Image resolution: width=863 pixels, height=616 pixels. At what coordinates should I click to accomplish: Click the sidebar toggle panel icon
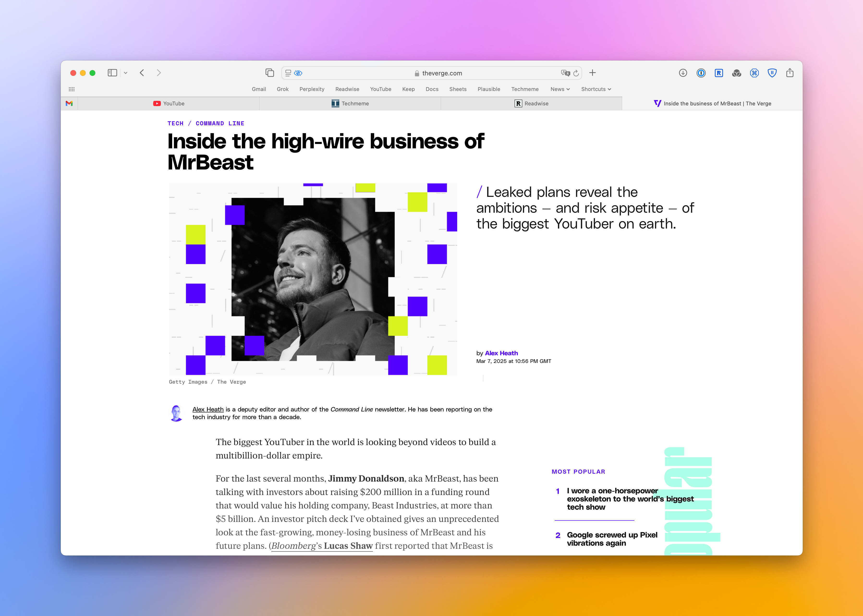(113, 73)
